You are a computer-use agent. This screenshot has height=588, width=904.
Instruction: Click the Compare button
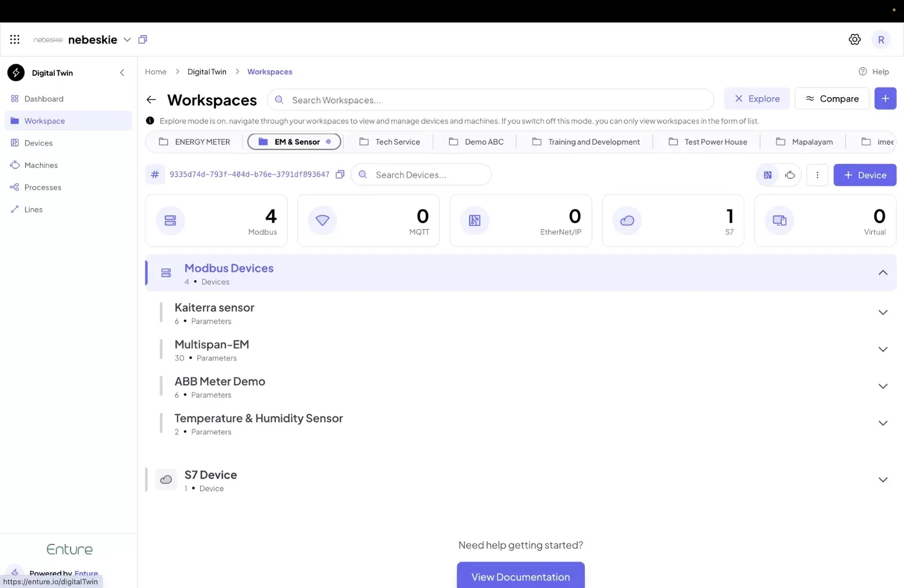click(832, 99)
